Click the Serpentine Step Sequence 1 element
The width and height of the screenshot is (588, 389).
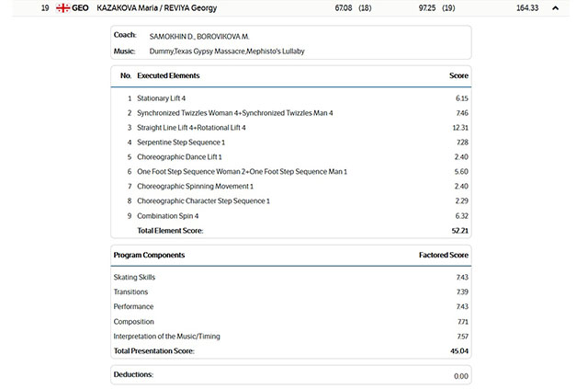click(x=181, y=143)
